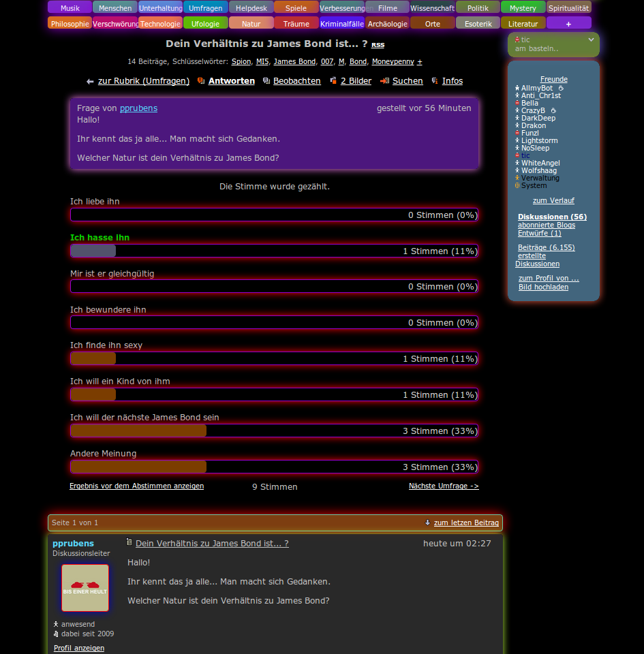Click the Beobachten watch icon
The width and height of the screenshot is (644, 654).
[x=266, y=81]
